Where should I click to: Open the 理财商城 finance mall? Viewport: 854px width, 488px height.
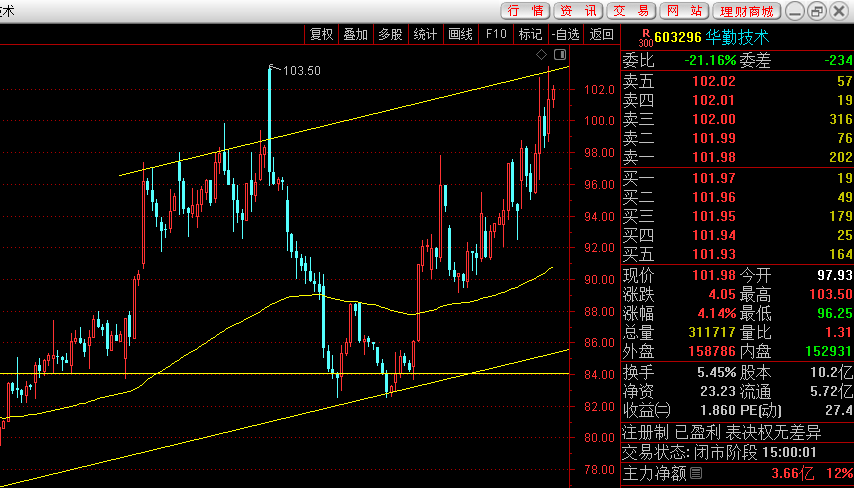[747, 11]
